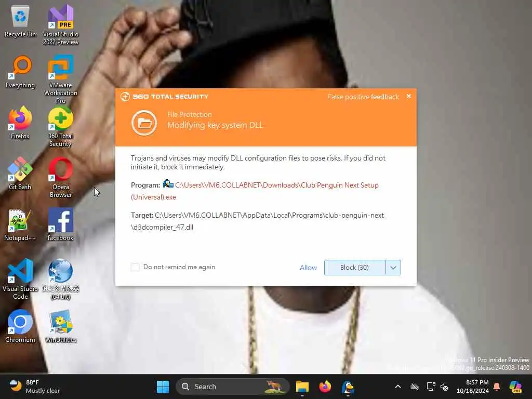This screenshot has height=399, width=532.
Task: Click the Block (30) button
Action: coord(355,268)
